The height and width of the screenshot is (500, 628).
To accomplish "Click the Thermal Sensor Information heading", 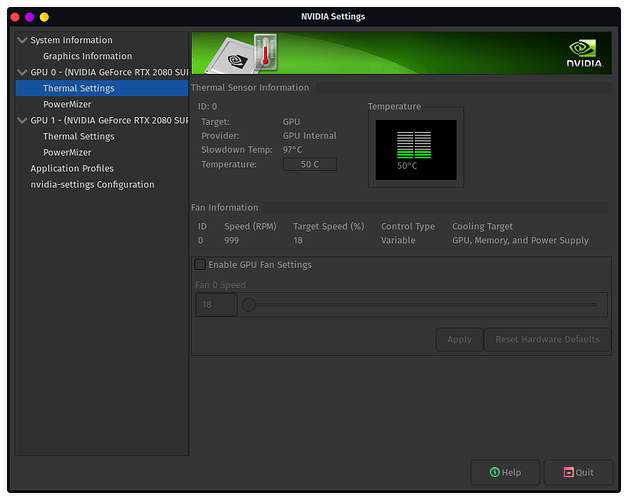I will coord(250,87).
